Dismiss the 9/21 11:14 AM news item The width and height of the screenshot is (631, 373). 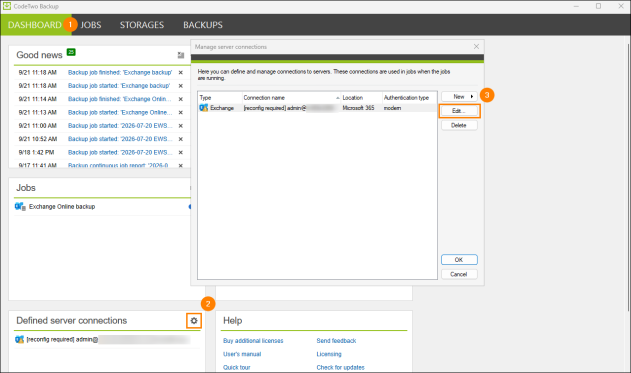[181, 99]
